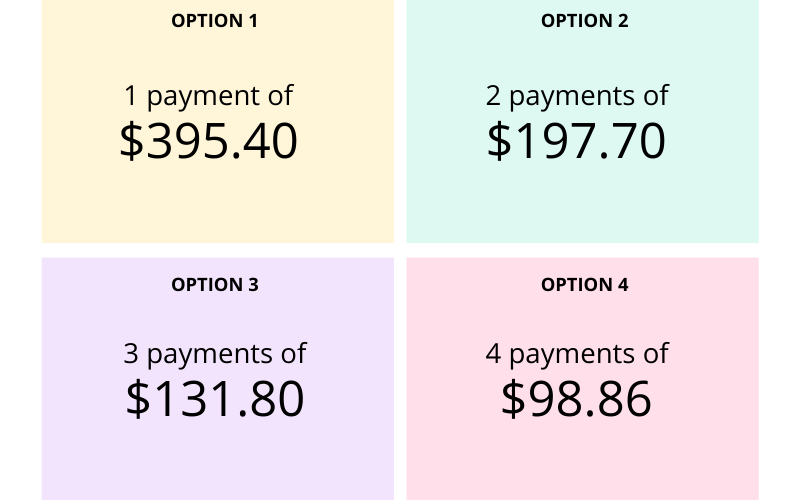The image size is (800, 500).
Task: Click the "2 payments of" text
Action: click(x=577, y=96)
